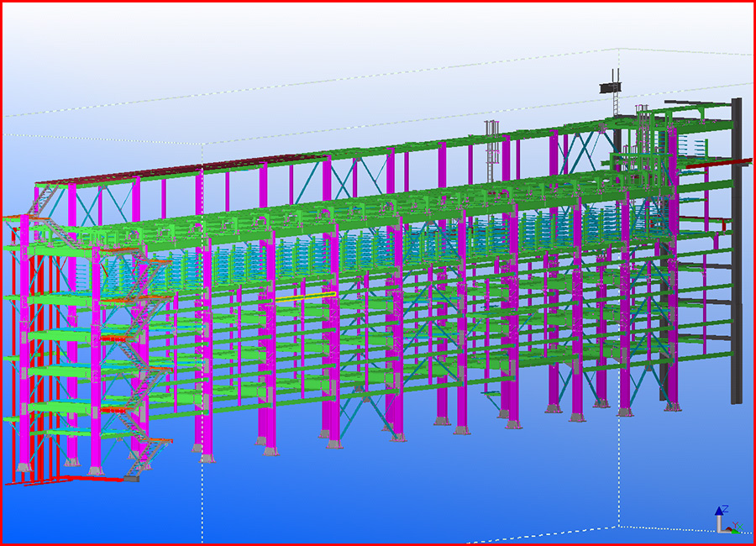The height and width of the screenshot is (546, 756).
Task: Select the yellow highlighted beam
Action: (x=306, y=297)
